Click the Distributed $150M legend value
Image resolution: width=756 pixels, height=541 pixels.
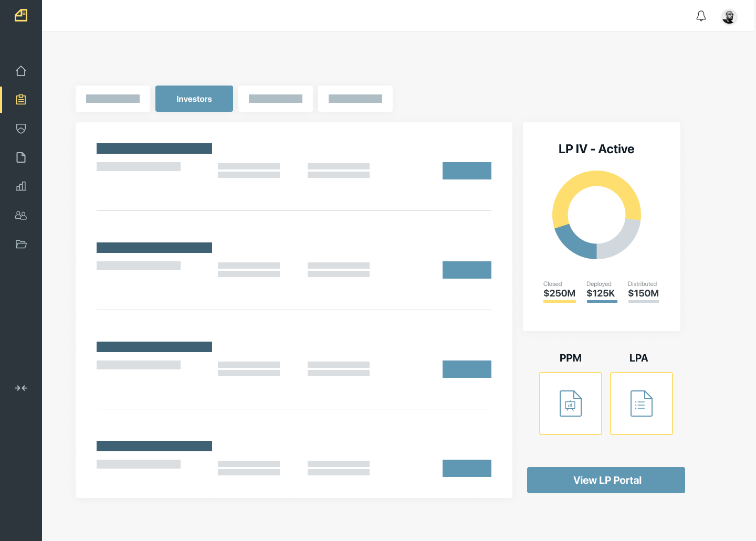[643, 293]
